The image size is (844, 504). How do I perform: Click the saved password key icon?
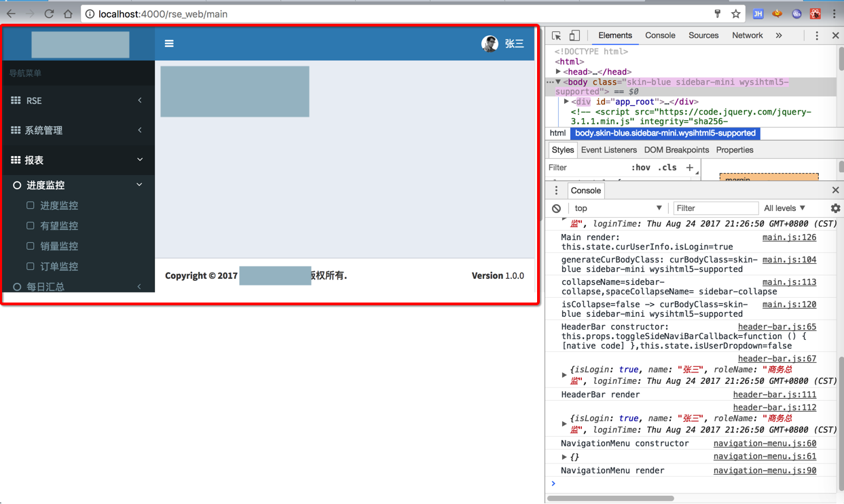coord(718,14)
